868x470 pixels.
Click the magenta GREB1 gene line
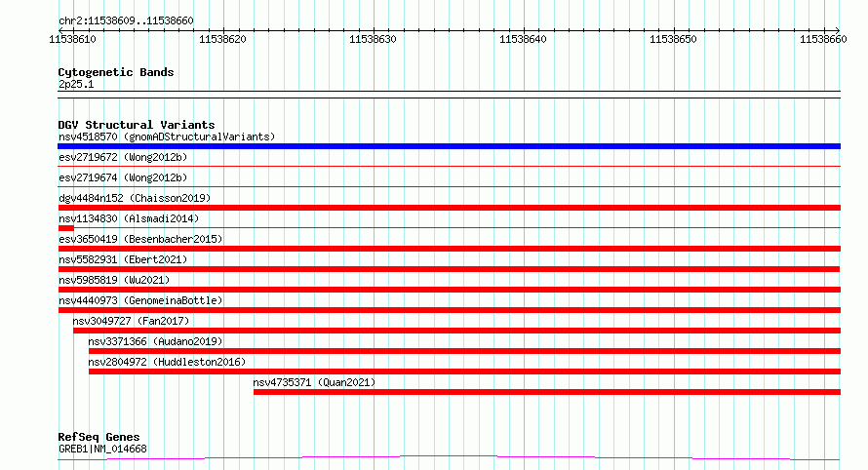449,458
